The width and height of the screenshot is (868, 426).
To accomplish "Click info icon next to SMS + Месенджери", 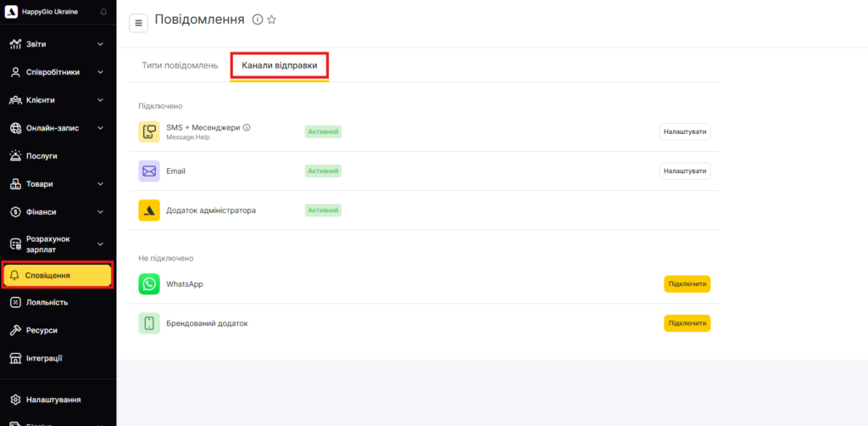I will tap(247, 127).
